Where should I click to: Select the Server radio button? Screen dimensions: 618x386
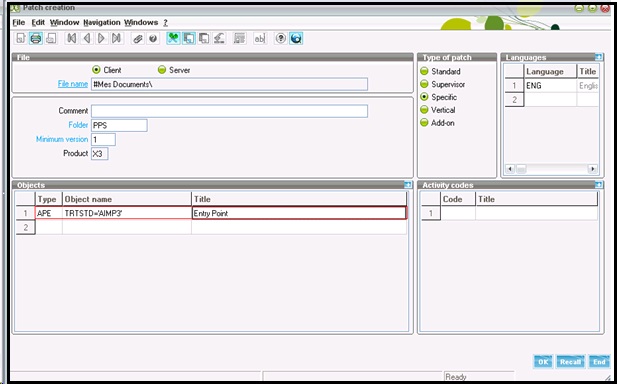click(162, 70)
